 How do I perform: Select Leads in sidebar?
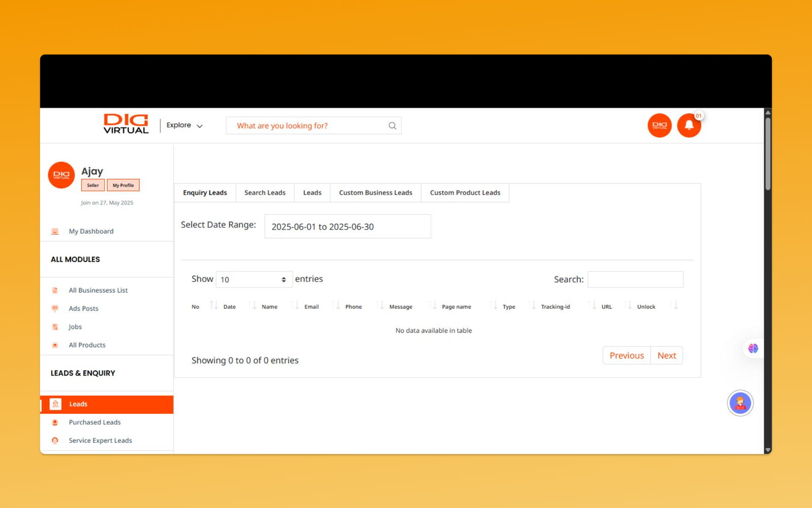pos(107,404)
